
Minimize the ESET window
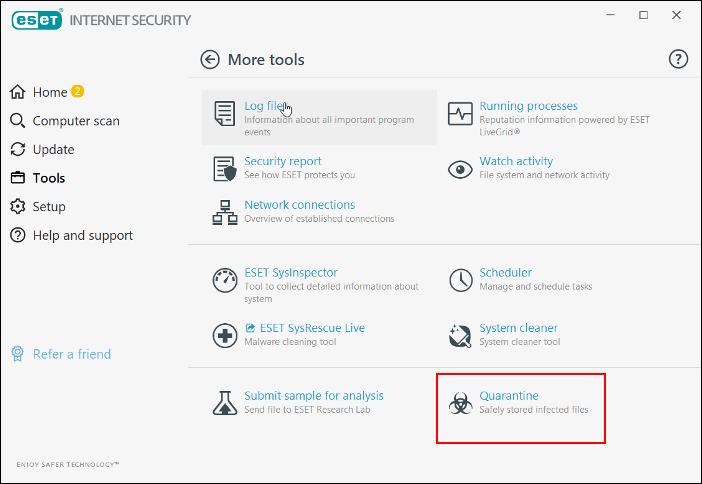610,15
